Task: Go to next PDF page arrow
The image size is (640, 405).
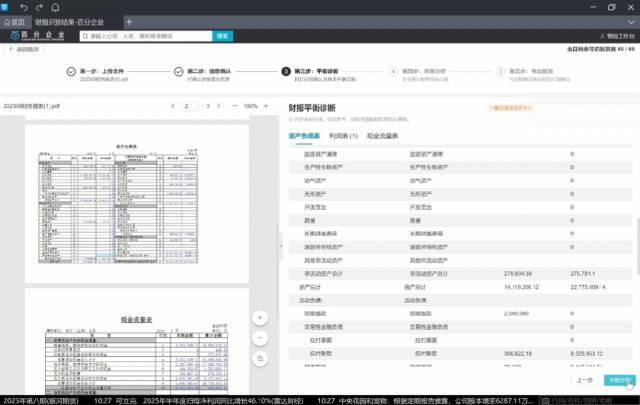Action: pos(219,105)
